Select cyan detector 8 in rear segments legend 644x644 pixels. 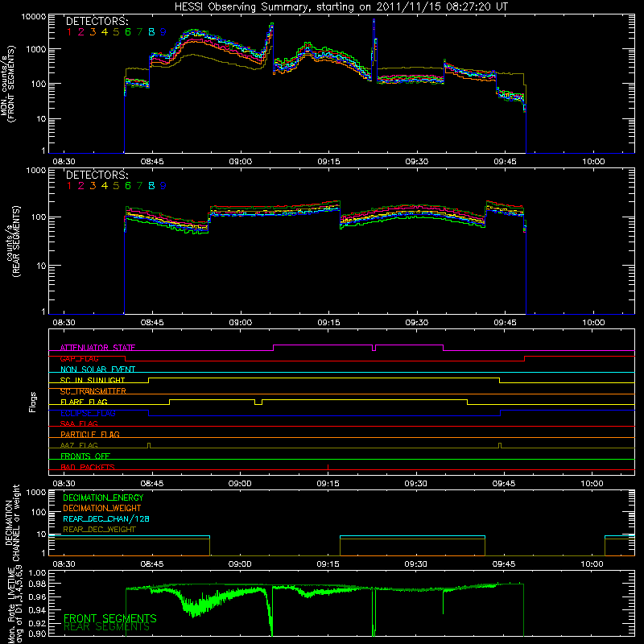coord(151,186)
